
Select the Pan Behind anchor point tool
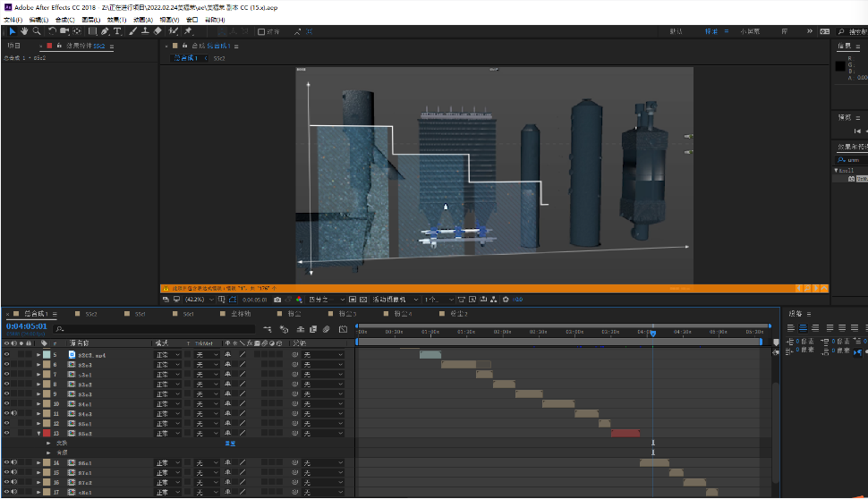pos(77,31)
